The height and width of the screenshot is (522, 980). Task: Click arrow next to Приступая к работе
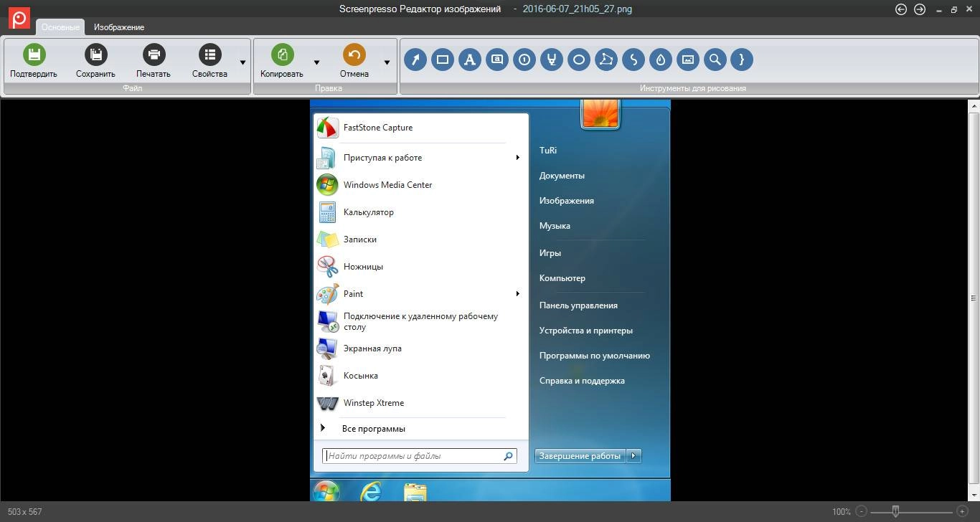point(517,158)
